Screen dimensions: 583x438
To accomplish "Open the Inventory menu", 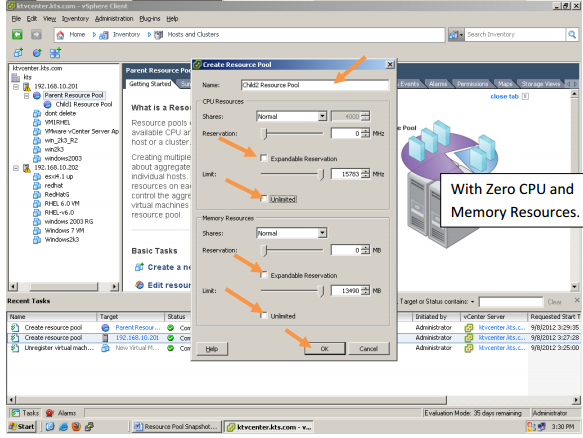I will click(x=75, y=19).
